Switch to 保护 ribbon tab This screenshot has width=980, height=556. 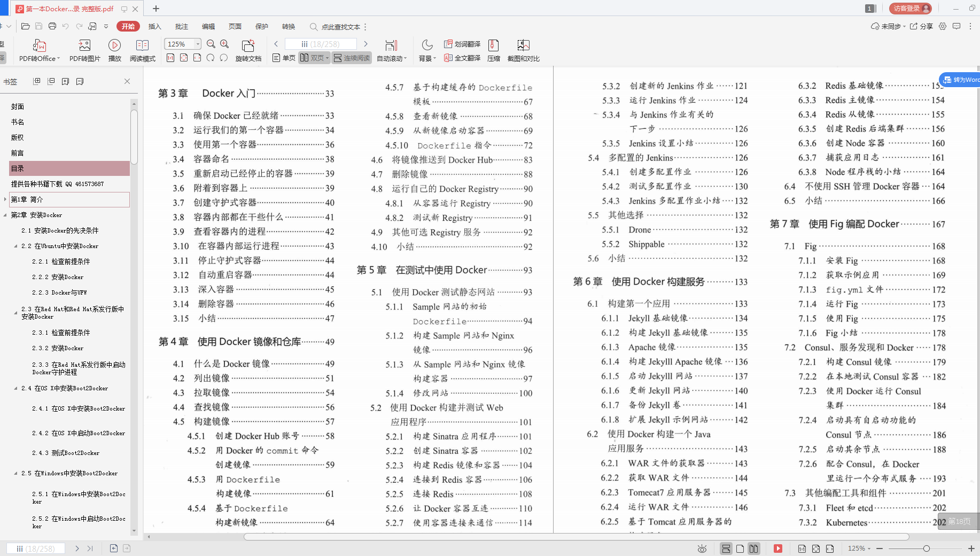pyautogui.click(x=262, y=26)
